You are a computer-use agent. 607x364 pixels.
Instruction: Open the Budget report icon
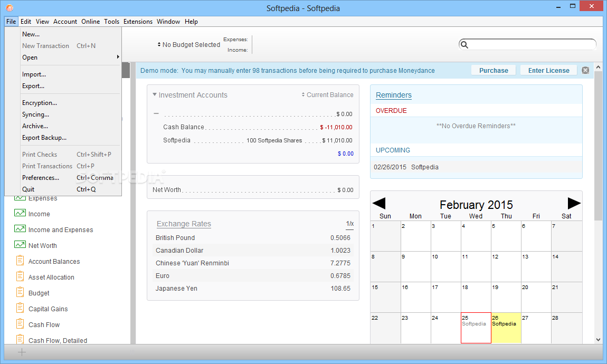[x=20, y=292]
